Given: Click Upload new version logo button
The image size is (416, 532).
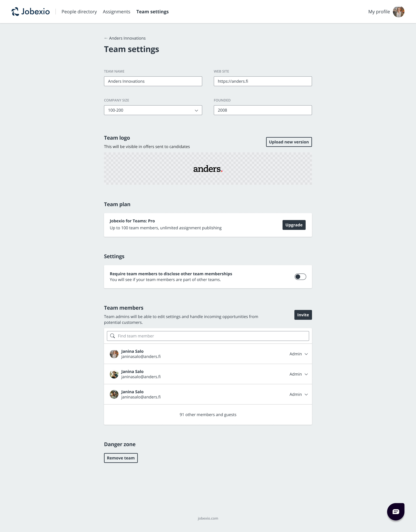Looking at the screenshot, I should coord(289,142).
